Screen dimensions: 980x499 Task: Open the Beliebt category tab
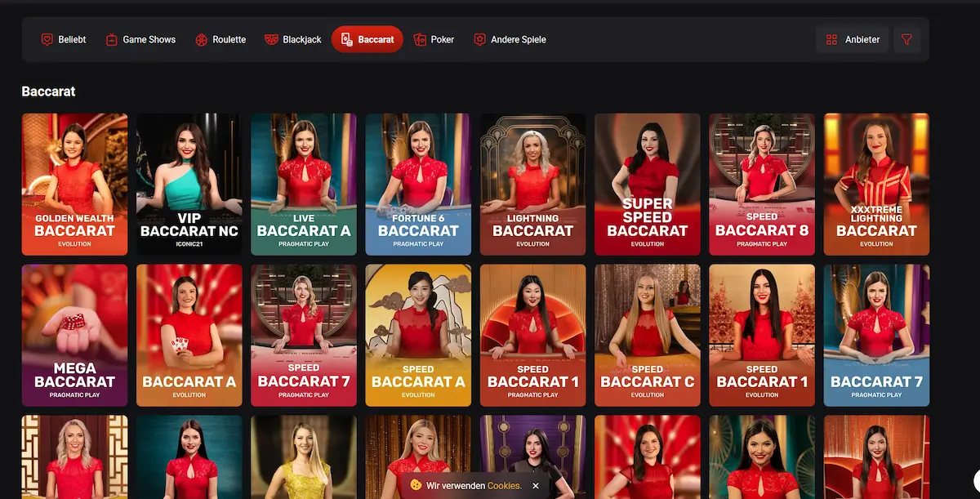click(64, 39)
